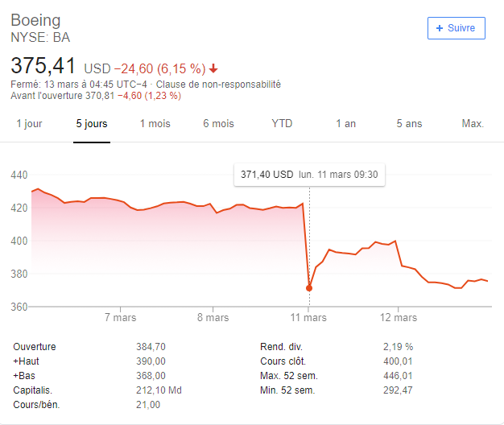The width and height of the screenshot is (504, 425).
Task: Open the Clause de non-responsabilité link
Action: pos(218,85)
